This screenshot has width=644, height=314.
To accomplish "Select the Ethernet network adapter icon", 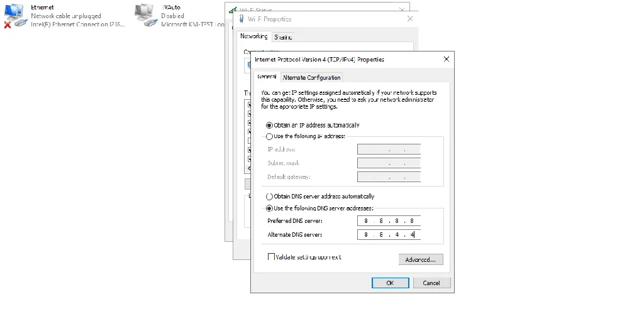I will coord(16,16).
